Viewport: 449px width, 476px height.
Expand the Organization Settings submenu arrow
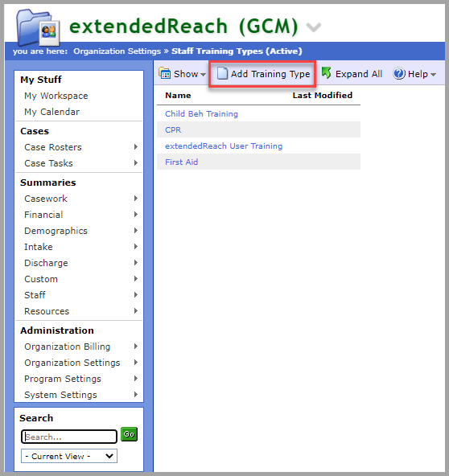(x=136, y=362)
